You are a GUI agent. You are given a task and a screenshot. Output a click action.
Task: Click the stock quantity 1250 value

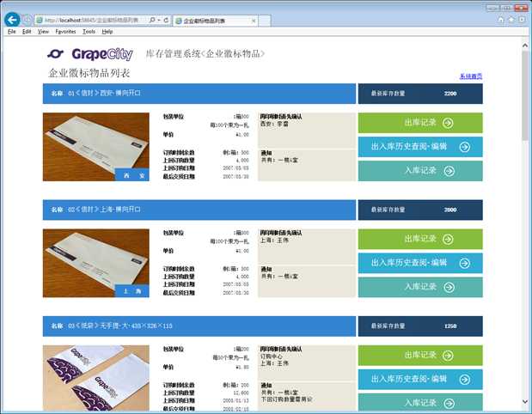click(x=450, y=326)
